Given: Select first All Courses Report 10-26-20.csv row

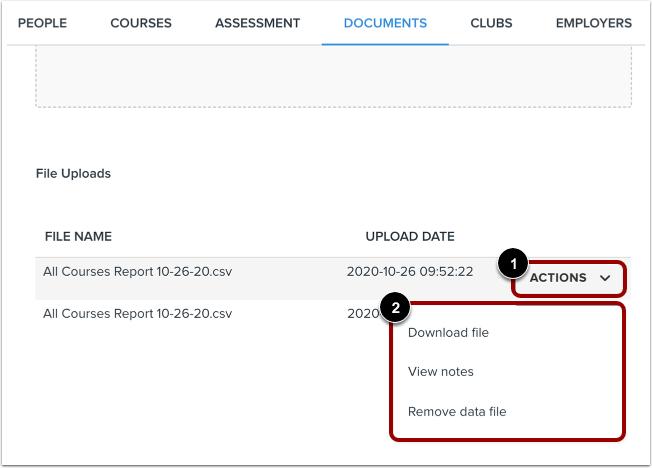Looking at the screenshot, I should tap(333, 278).
